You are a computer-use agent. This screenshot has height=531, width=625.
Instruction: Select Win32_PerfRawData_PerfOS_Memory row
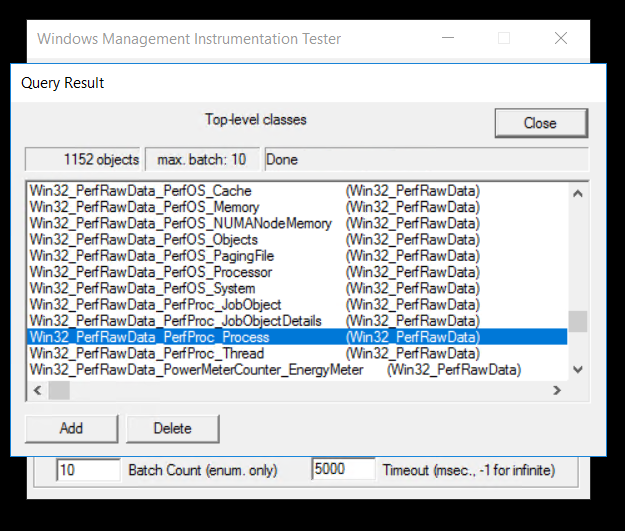297,207
